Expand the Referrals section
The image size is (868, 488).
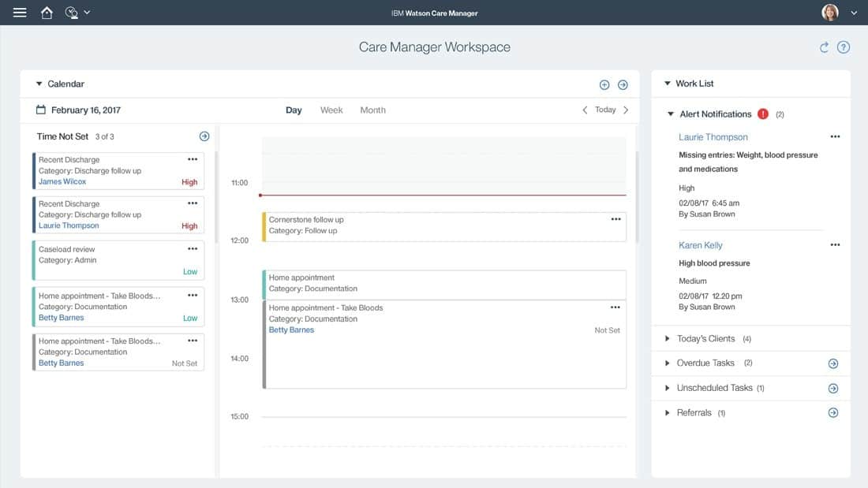click(x=667, y=413)
